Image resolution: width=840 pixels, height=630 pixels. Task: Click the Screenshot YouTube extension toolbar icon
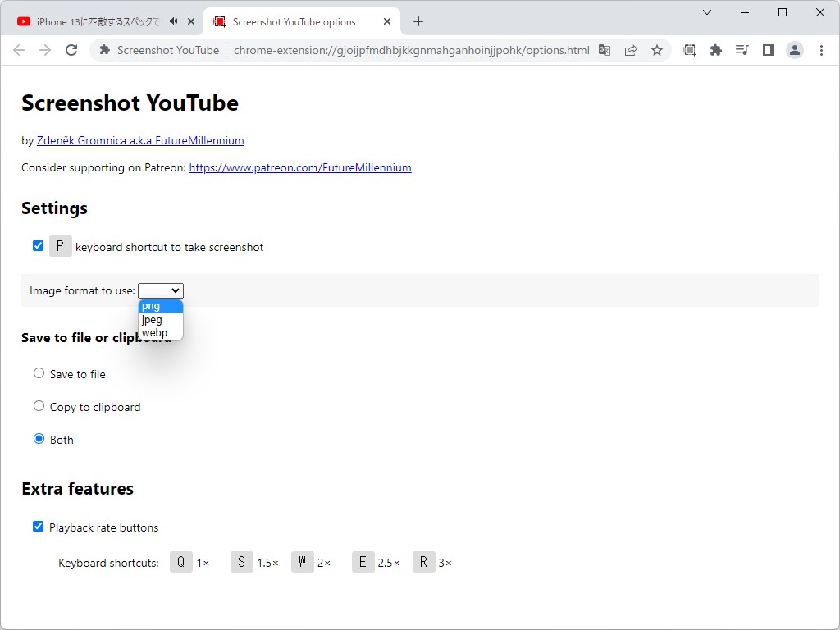tap(690, 50)
